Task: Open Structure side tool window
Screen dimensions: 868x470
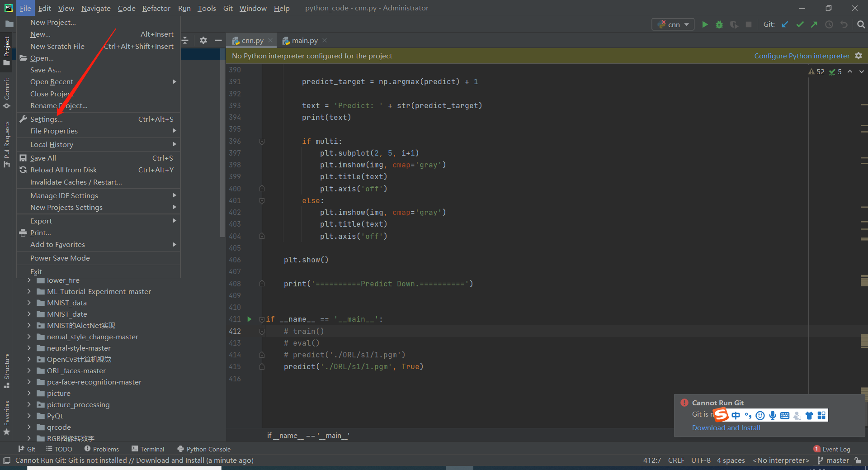Action: pyautogui.click(x=7, y=370)
